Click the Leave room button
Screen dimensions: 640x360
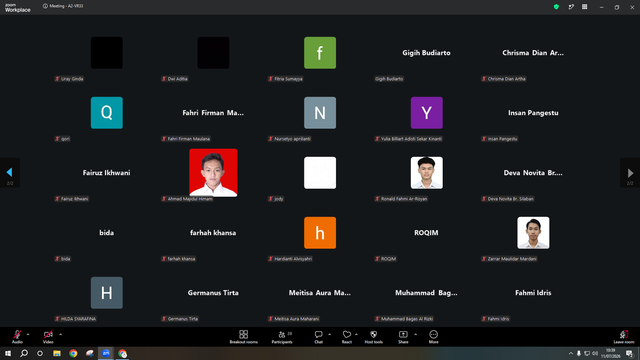624,337
